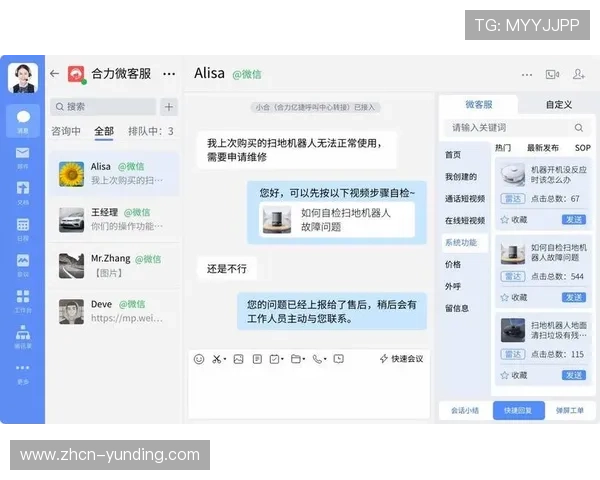Open chat header more options dots
The image size is (600, 480).
tap(527, 75)
